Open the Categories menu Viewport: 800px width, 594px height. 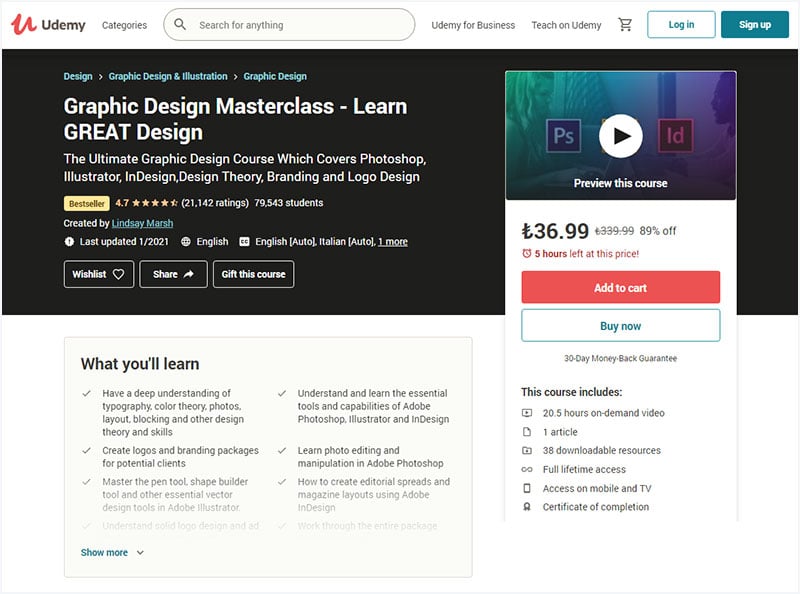(x=124, y=25)
